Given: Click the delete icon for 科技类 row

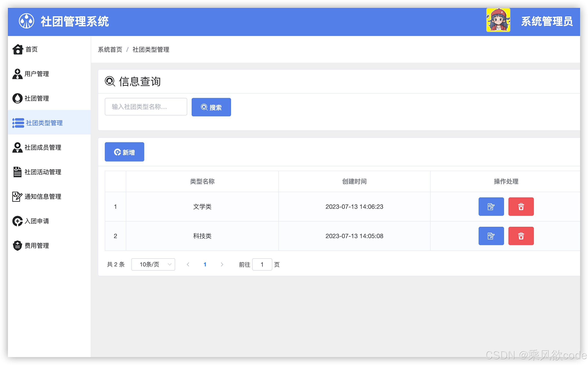Looking at the screenshot, I should (521, 236).
